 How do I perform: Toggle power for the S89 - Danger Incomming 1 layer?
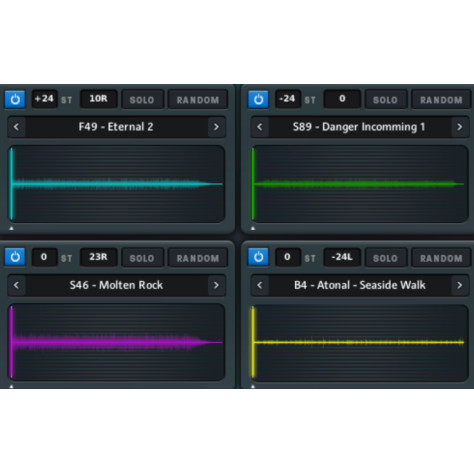(x=258, y=99)
